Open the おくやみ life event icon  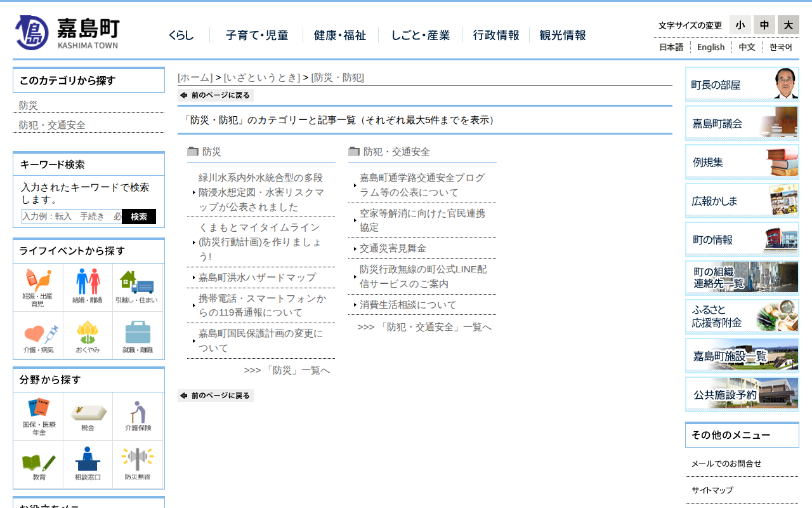click(x=88, y=336)
